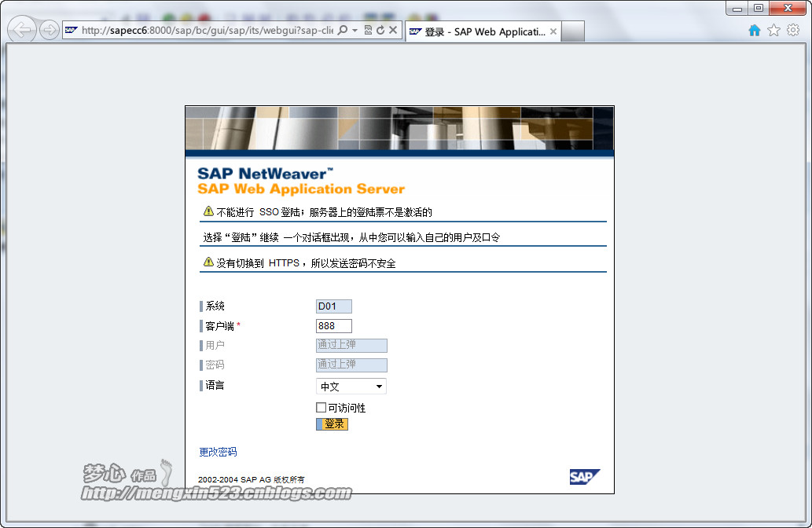Open Favorites with the star icon

[x=773, y=31]
